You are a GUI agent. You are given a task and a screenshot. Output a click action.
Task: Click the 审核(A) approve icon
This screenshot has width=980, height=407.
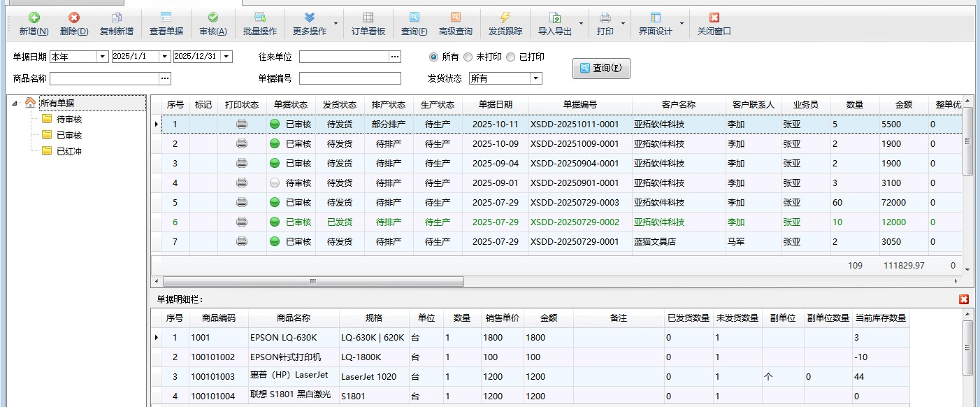(213, 18)
